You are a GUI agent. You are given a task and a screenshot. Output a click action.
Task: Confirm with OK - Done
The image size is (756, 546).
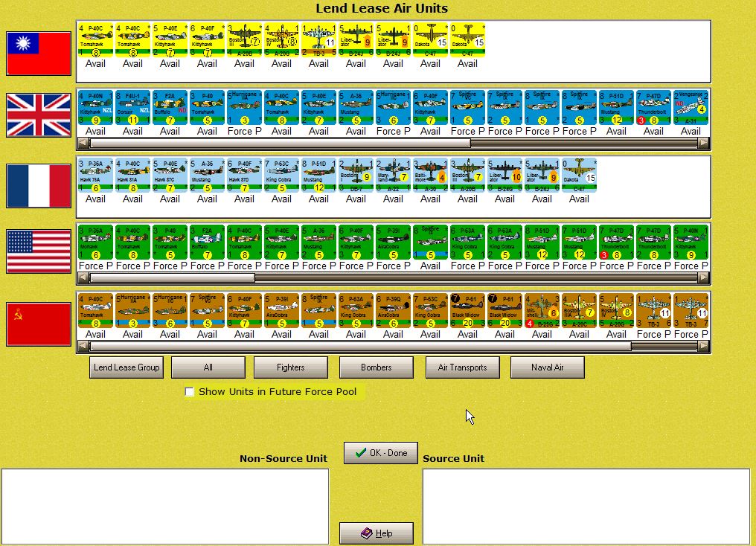point(381,453)
